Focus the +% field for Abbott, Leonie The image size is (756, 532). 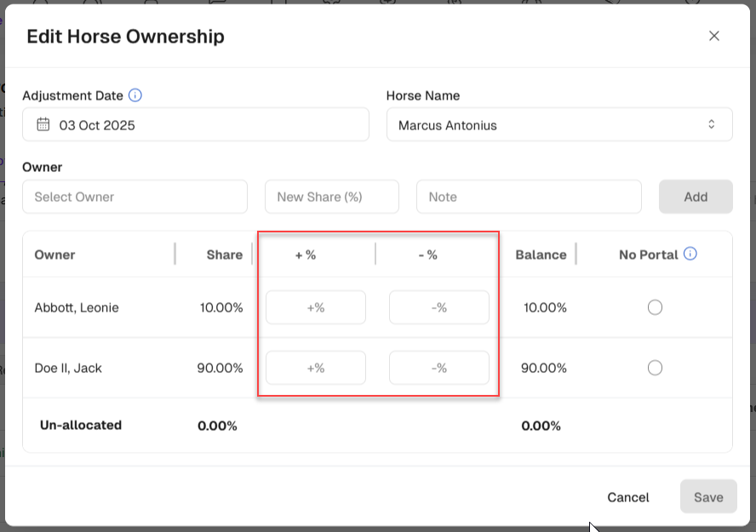point(315,307)
